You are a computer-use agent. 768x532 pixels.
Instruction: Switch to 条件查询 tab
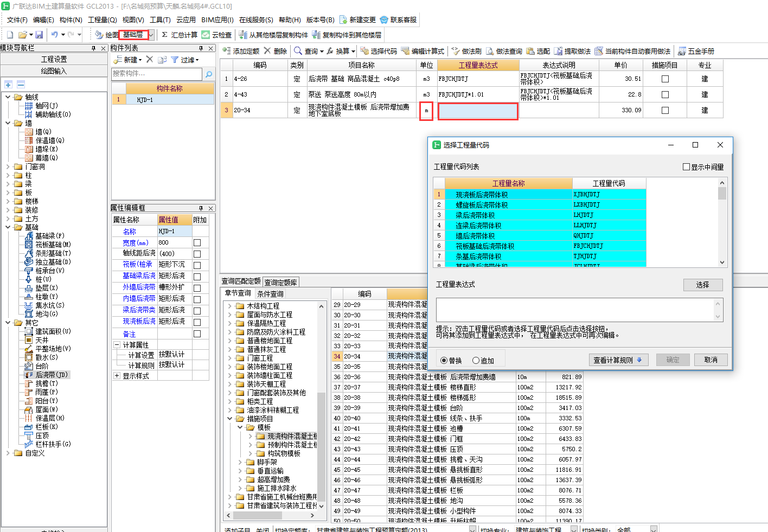(270, 294)
